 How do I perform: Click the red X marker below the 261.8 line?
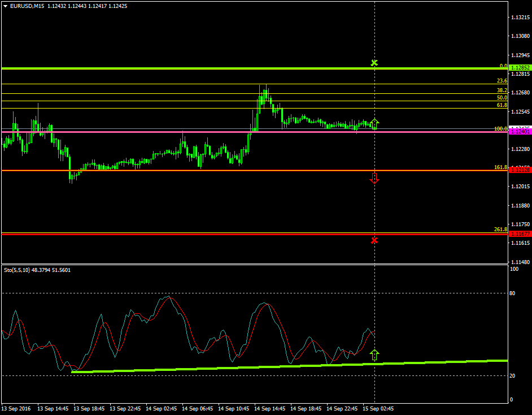coord(374,240)
